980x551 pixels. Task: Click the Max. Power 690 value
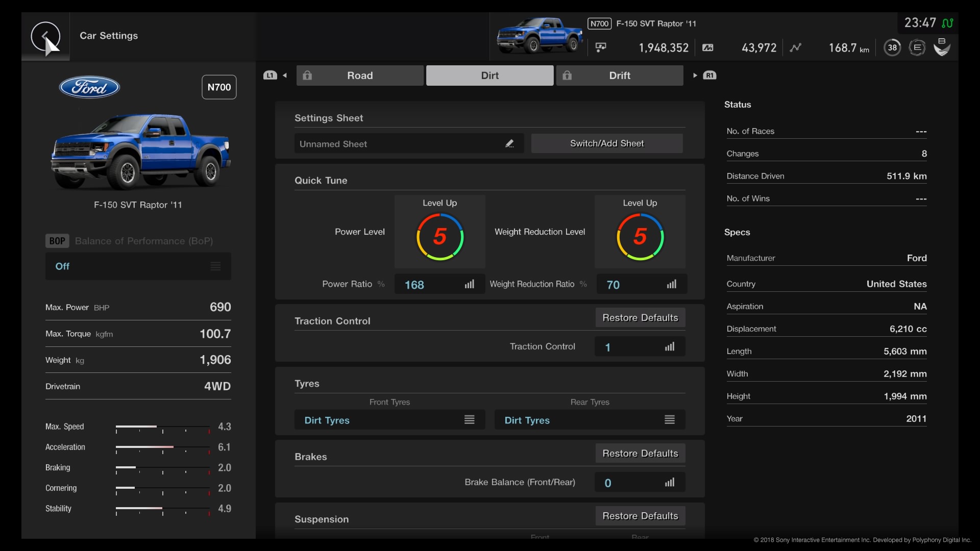pyautogui.click(x=220, y=307)
